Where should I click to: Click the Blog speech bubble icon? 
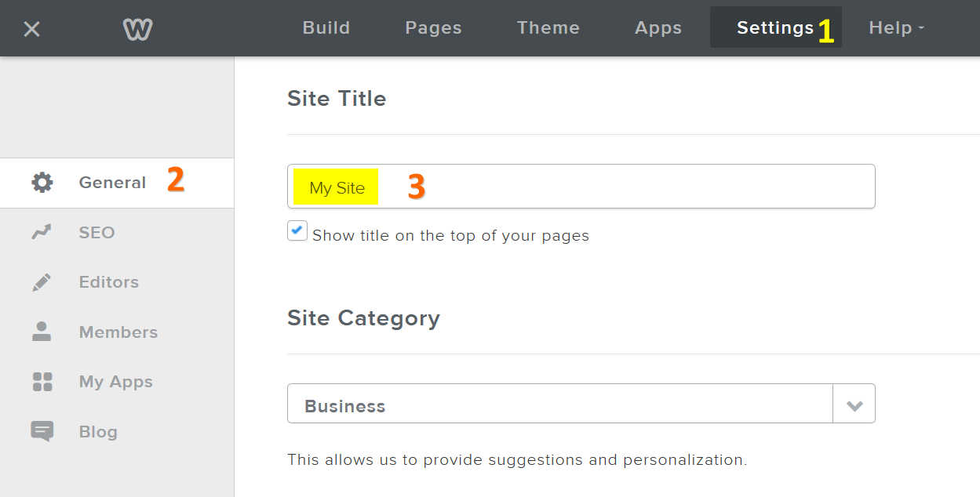tap(42, 431)
